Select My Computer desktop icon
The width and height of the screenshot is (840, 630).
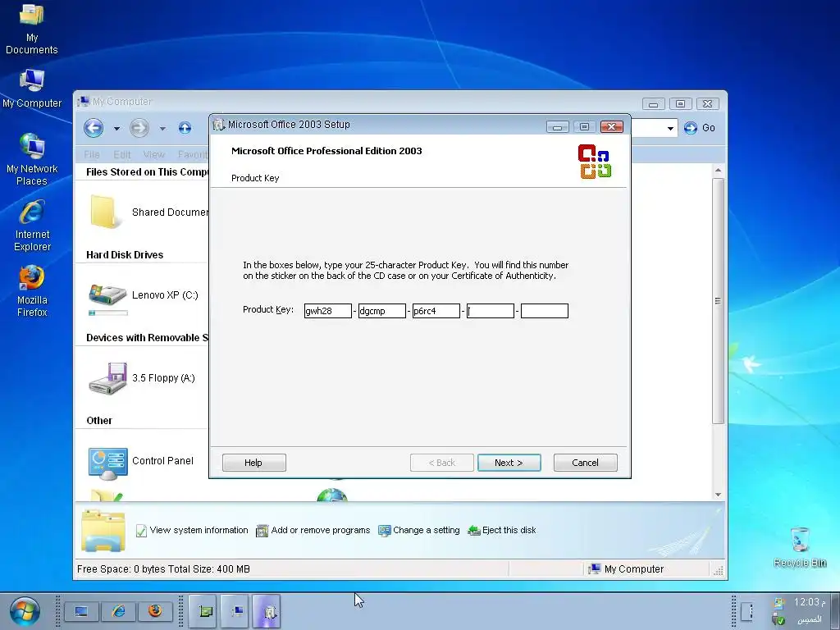(32, 89)
